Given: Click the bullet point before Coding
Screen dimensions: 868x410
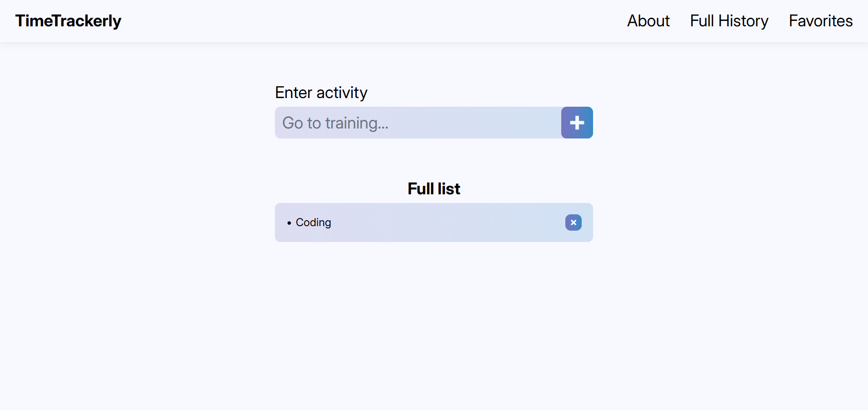Looking at the screenshot, I should tap(289, 223).
